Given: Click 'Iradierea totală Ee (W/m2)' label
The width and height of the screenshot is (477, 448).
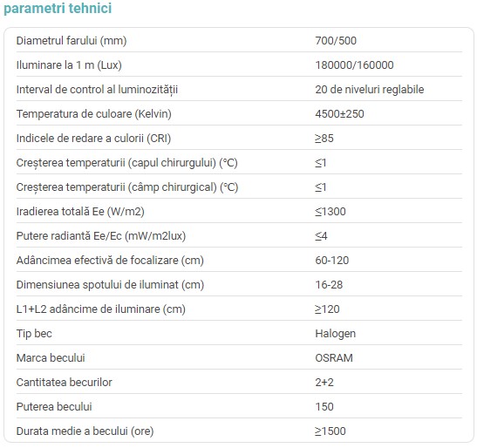Looking at the screenshot, I should (x=80, y=212).
